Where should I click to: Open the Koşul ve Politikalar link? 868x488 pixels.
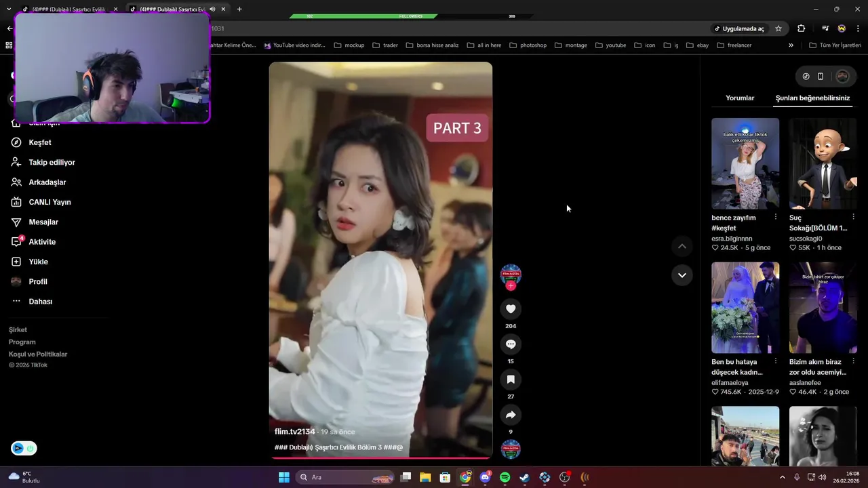(38, 354)
